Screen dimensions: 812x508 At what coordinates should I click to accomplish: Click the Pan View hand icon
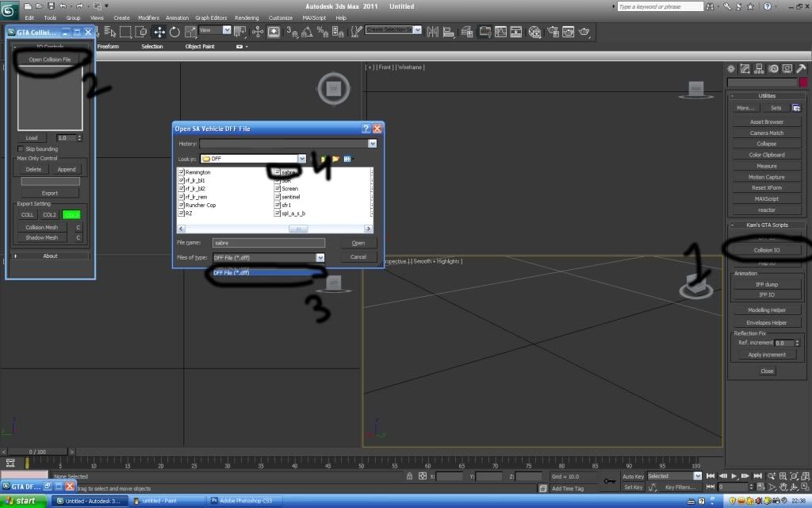coord(783,487)
